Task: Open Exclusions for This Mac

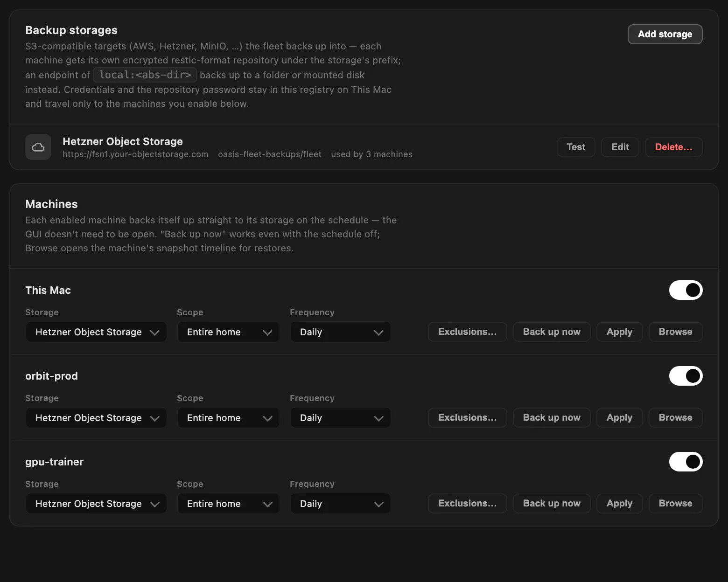Action: (468, 332)
